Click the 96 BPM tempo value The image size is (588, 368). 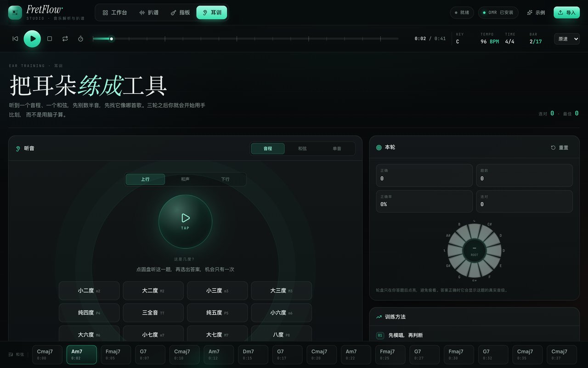coord(490,41)
